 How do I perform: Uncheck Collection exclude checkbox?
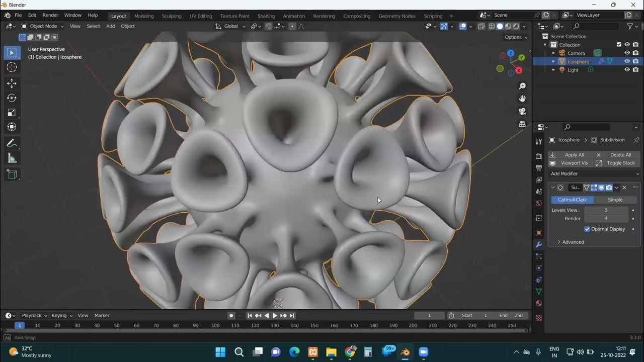click(x=619, y=45)
